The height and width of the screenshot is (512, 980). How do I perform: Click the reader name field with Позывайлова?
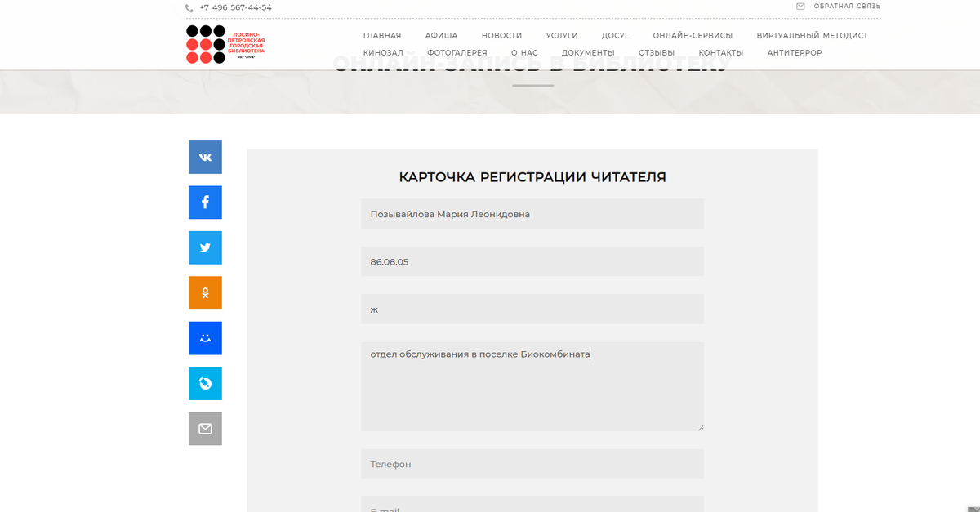pos(532,213)
